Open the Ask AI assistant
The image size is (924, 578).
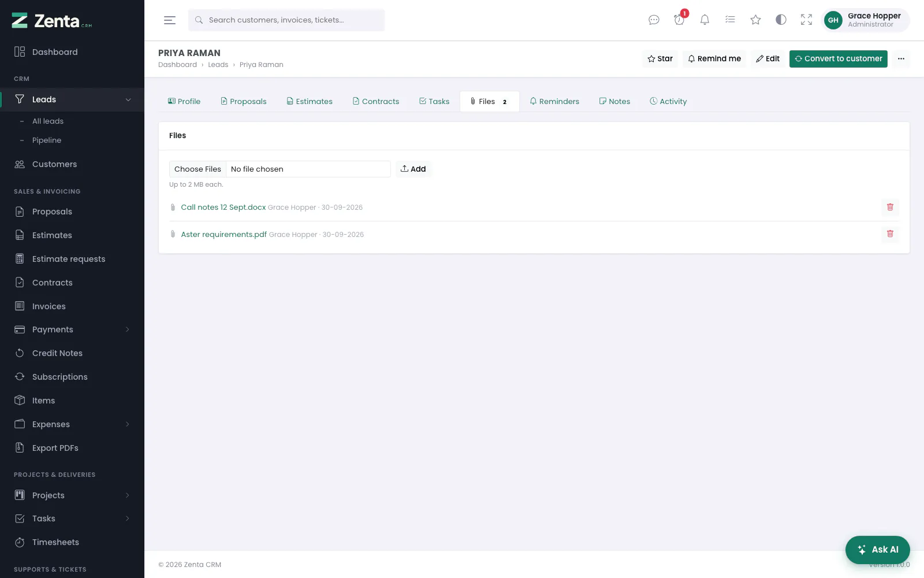pos(878,550)
